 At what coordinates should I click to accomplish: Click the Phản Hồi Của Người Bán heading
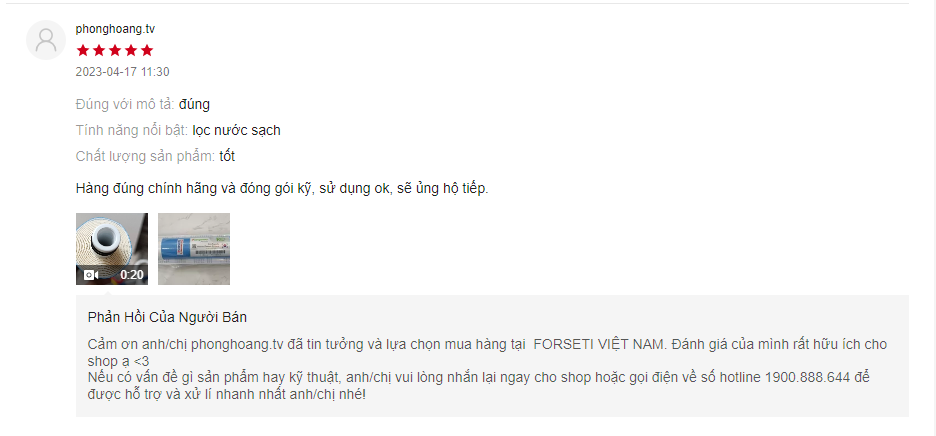(167, 317)
